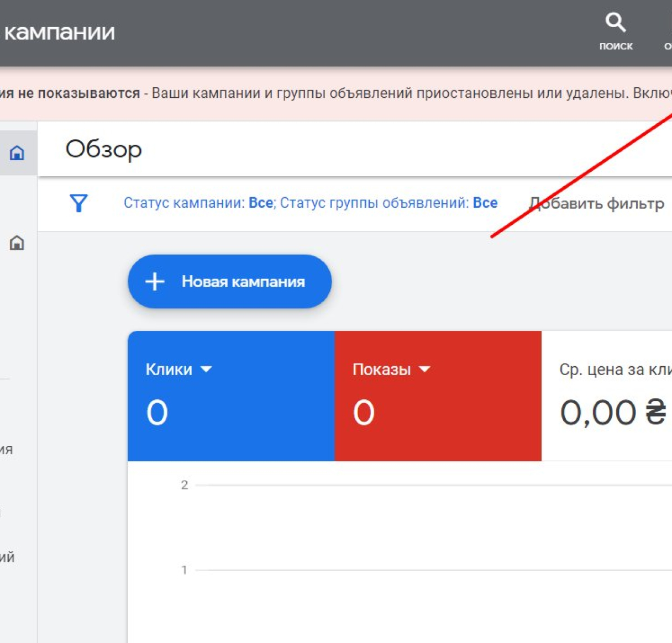672x643 pixels.
Task: Click the 0,00 ₴ average price value
Action: (x=612, y=413)
